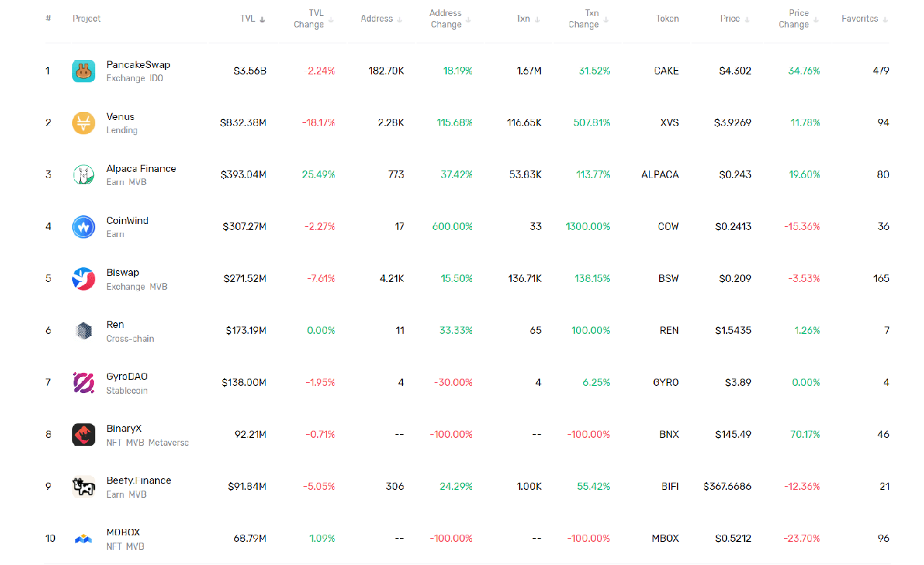Sort by Price column header
The height and width of the screenshot is (565, 924).
736,19
